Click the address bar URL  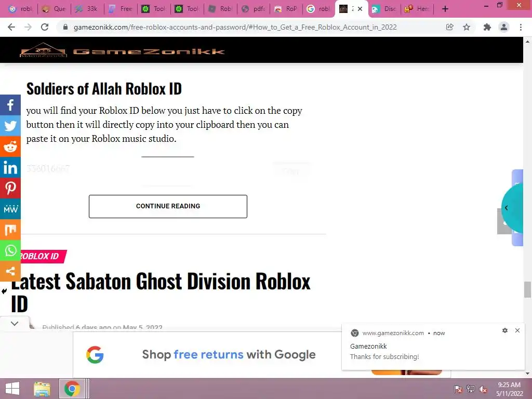235,27
